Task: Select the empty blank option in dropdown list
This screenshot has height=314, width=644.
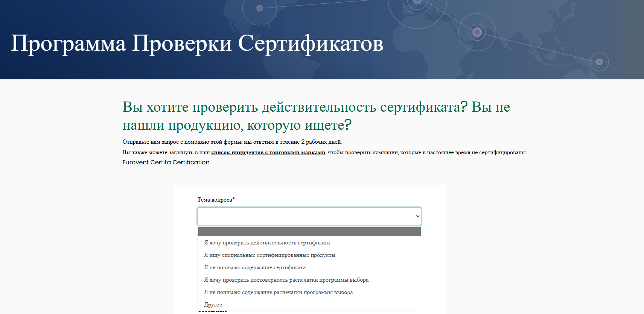Action: point(309,232)
